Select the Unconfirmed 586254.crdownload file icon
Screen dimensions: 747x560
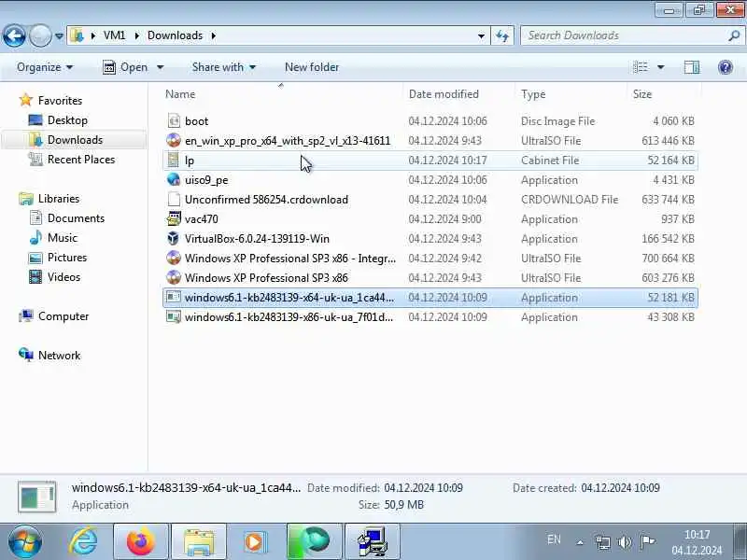click(x=174, y=200)
